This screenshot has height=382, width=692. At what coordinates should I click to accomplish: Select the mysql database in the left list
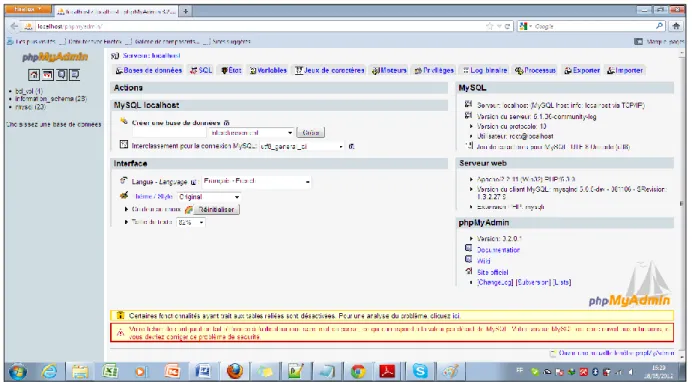[x=30, y=107]
